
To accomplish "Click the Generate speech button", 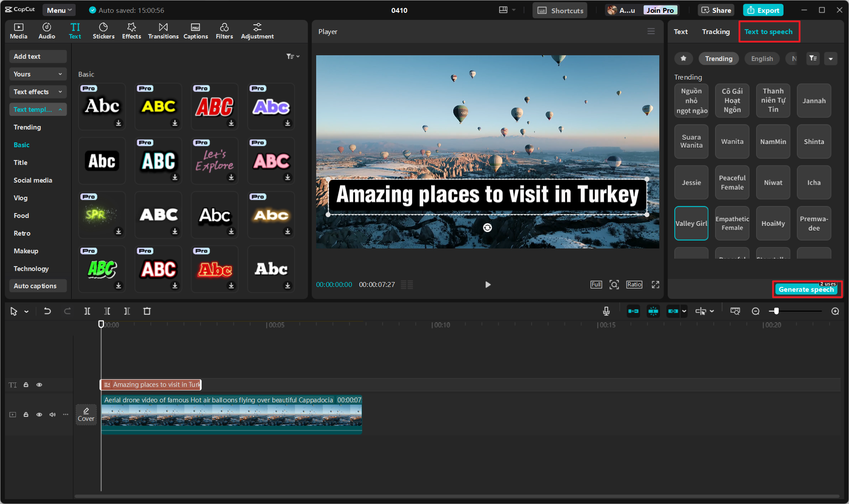I will pyautogui.click(x=806, y=290).
